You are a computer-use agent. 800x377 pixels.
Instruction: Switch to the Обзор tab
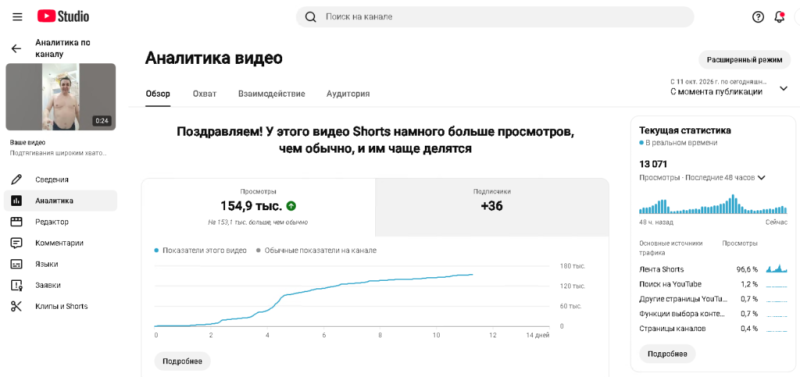[158, 94]
